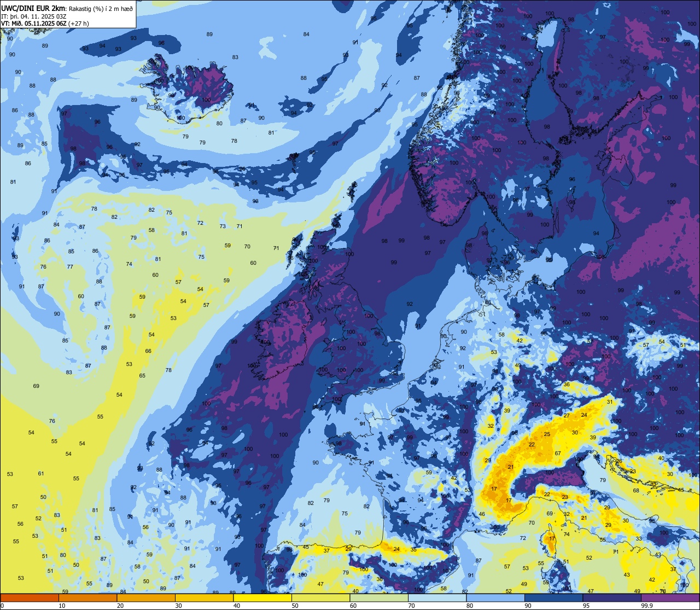The height and width of the screenshot is (610, 700).
Task: Click the humidity value '73' over the Atlantic
Action: [223, 226]
